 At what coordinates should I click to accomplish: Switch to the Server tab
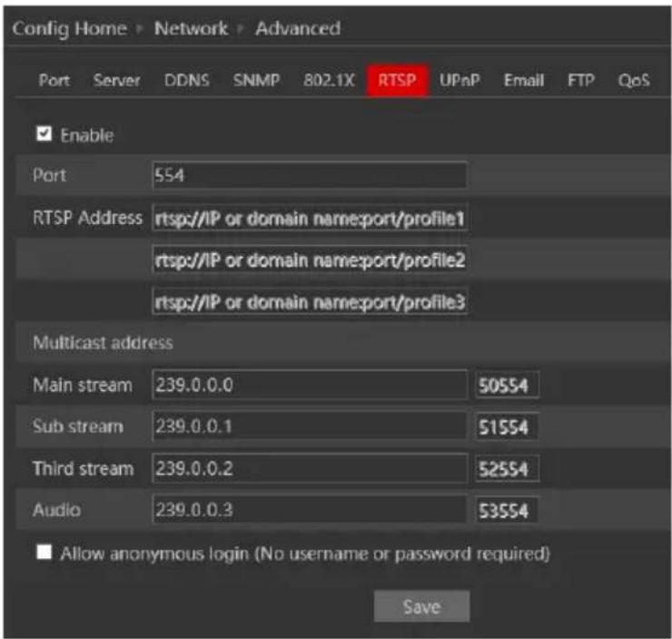(x=116, y=80)
